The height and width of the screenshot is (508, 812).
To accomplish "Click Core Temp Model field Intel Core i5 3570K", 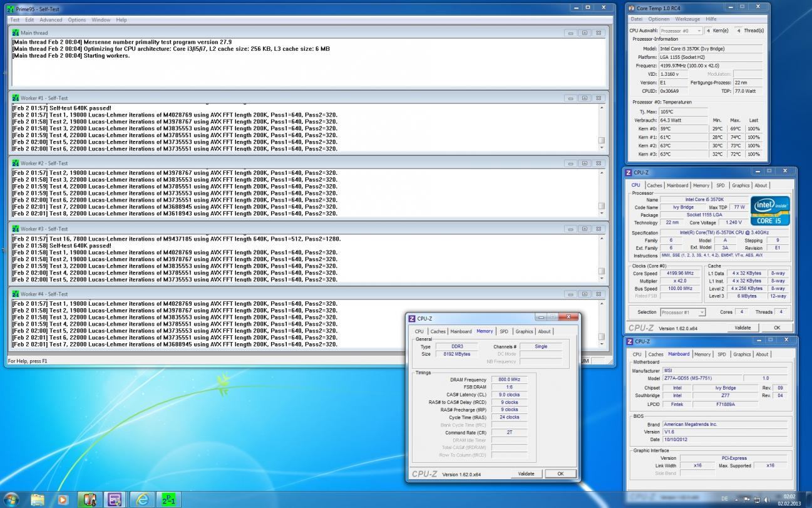I will (711, 49).
